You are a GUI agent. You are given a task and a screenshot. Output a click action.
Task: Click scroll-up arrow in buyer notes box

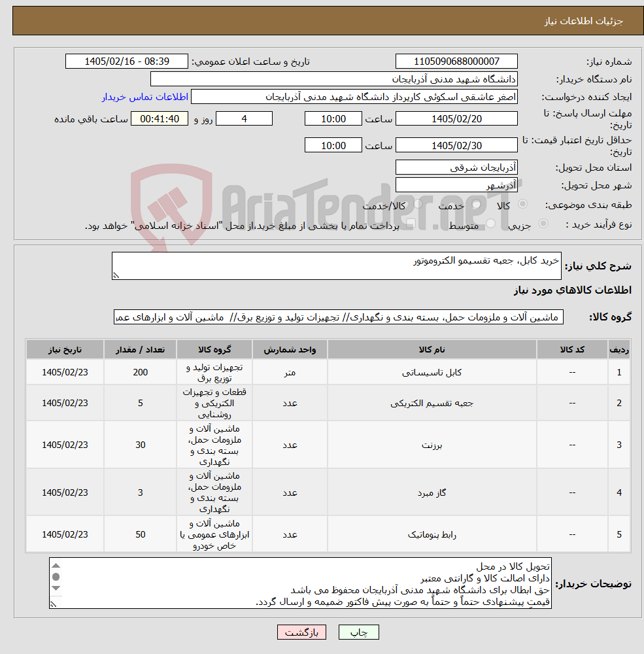pos(56,566)
